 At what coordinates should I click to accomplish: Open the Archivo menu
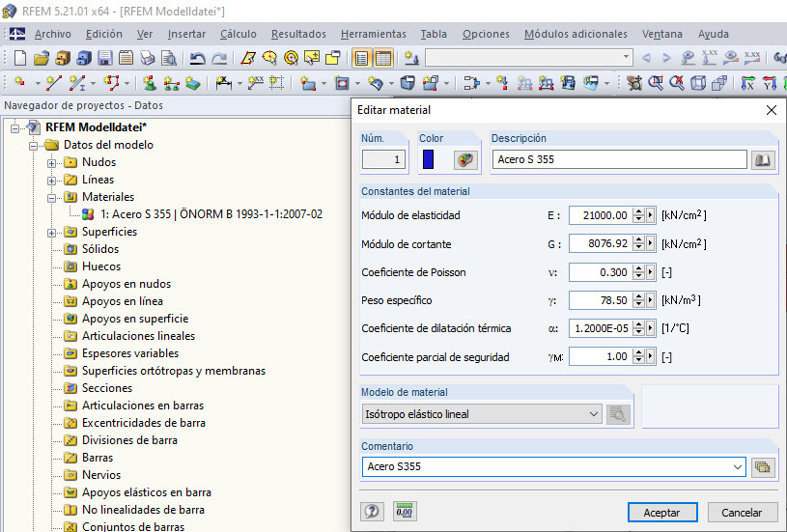pyautogui.click(x=53, y=34)
